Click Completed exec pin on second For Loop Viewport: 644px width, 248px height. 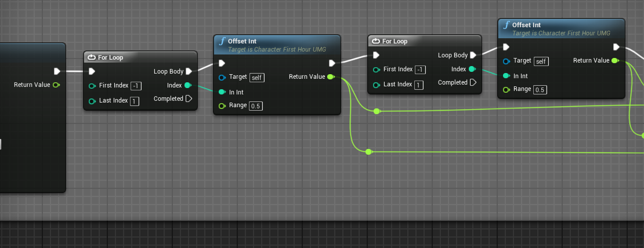472,83
